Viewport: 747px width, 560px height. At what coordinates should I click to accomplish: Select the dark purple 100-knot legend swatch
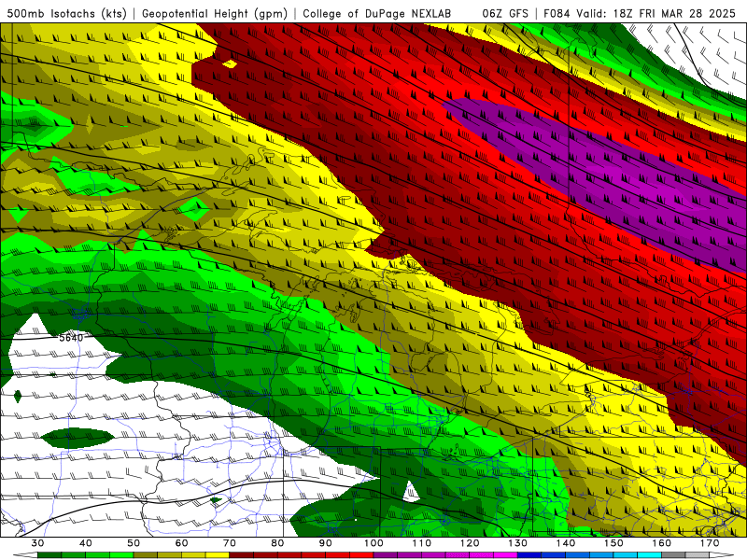(x=386, y=556)
